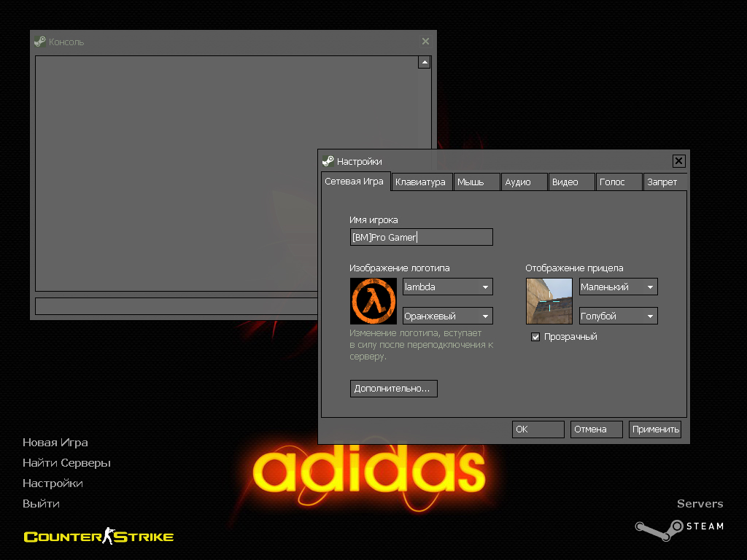Switch to the Клавиатура tab

click(x=421, y=182)
